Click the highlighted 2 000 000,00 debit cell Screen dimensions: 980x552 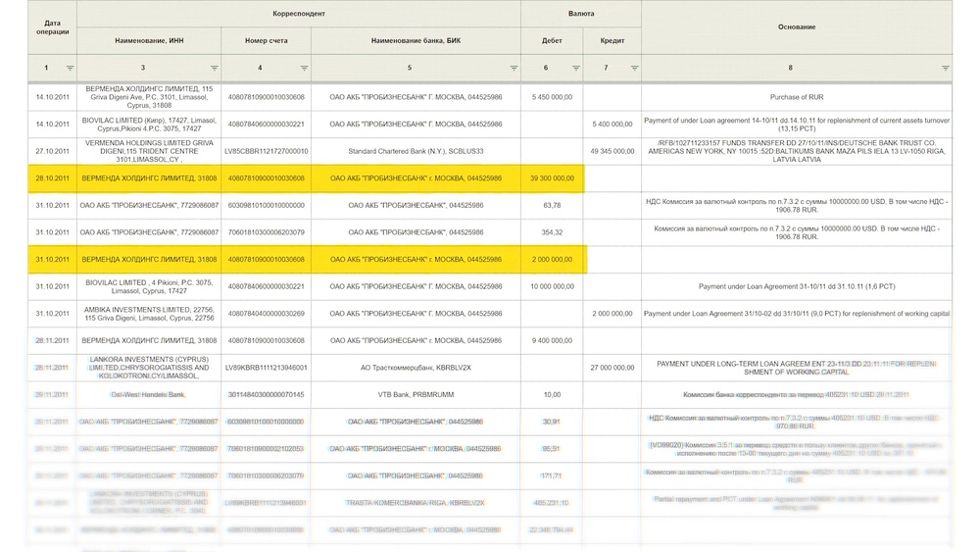coord(552,260)
